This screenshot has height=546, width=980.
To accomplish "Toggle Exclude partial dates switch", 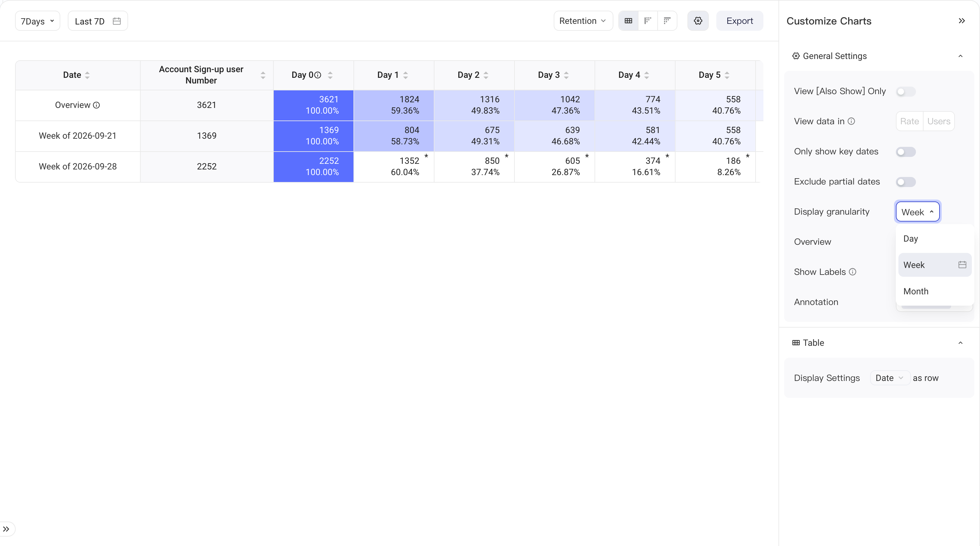I will pos(905,182).
